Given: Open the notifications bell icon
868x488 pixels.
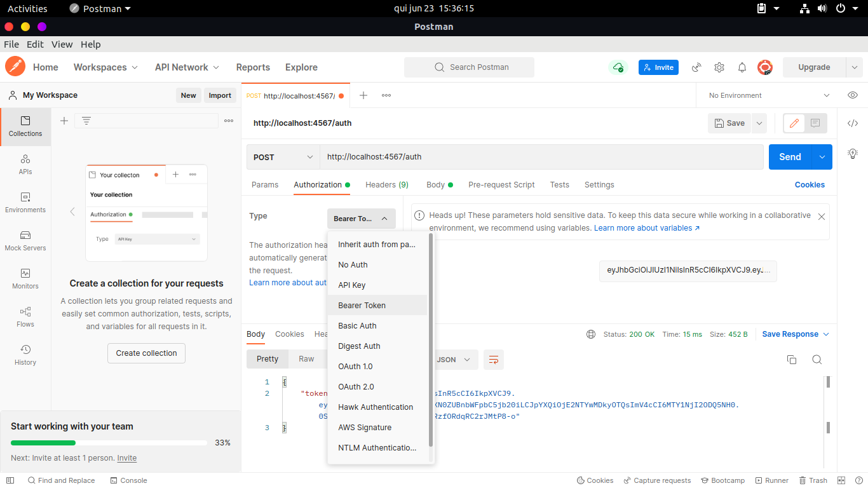Looking at the screenshot, I should click(x=742, y=67).
